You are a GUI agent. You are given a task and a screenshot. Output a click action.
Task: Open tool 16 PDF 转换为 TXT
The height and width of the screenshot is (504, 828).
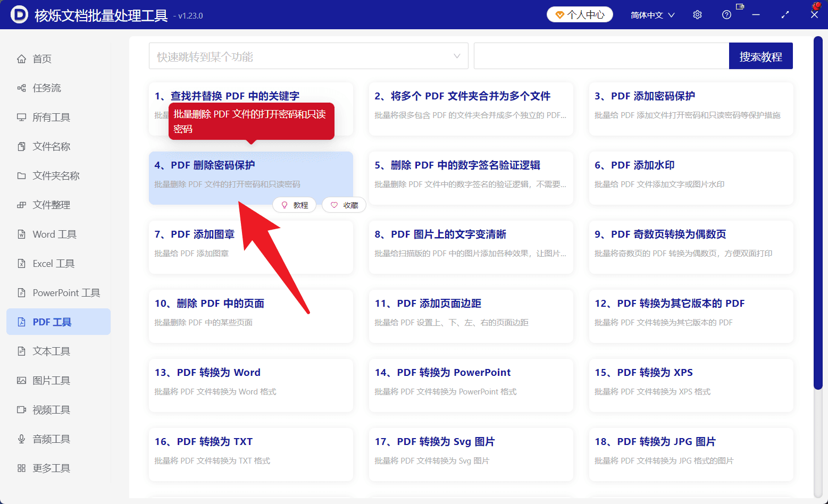pos(251,455)
